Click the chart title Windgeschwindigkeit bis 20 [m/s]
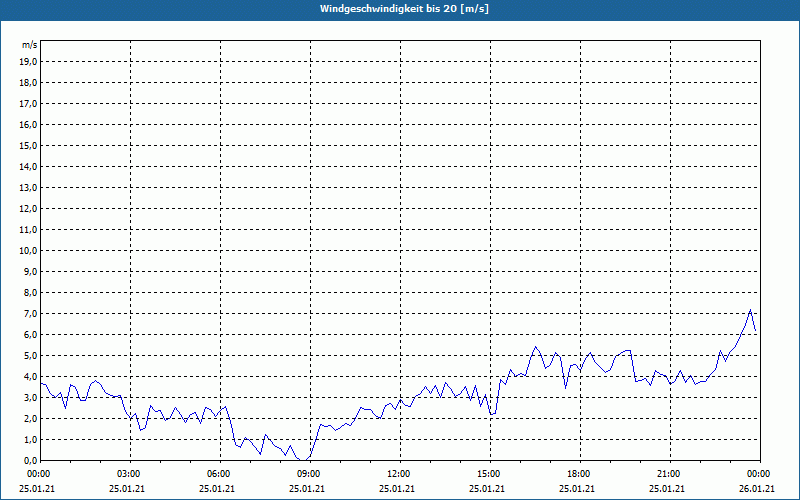 tap(404, 9)
